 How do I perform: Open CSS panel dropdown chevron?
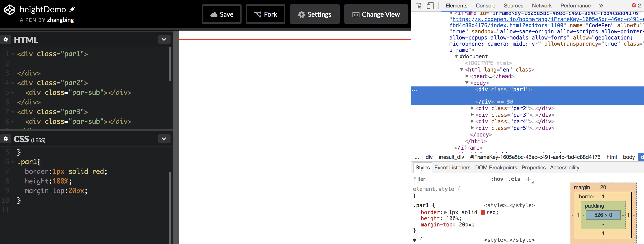coord(164,139)
